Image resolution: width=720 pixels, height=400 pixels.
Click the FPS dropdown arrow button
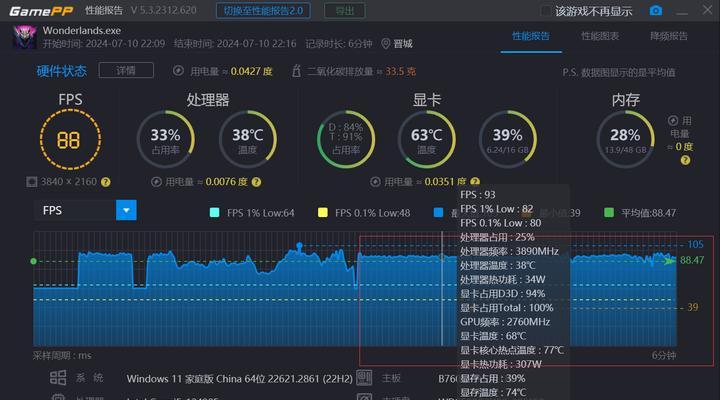(x=126, y=210)
